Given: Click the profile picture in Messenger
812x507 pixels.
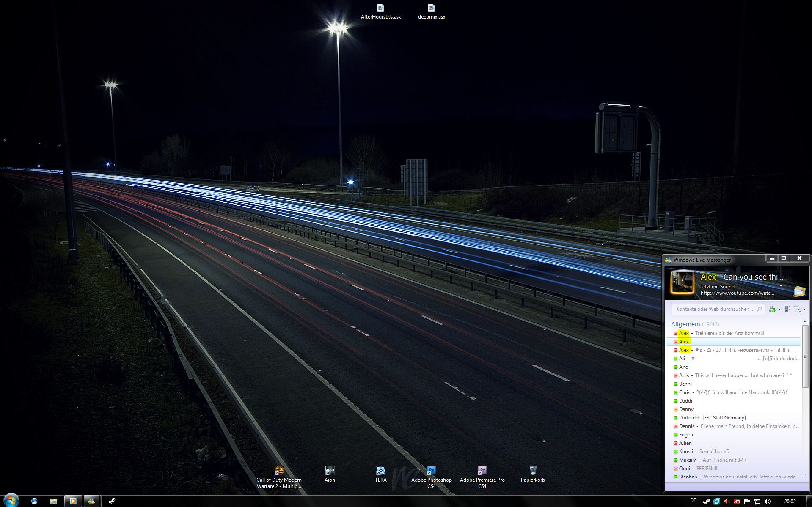Looking at the screenshot, I should [682, 282].
